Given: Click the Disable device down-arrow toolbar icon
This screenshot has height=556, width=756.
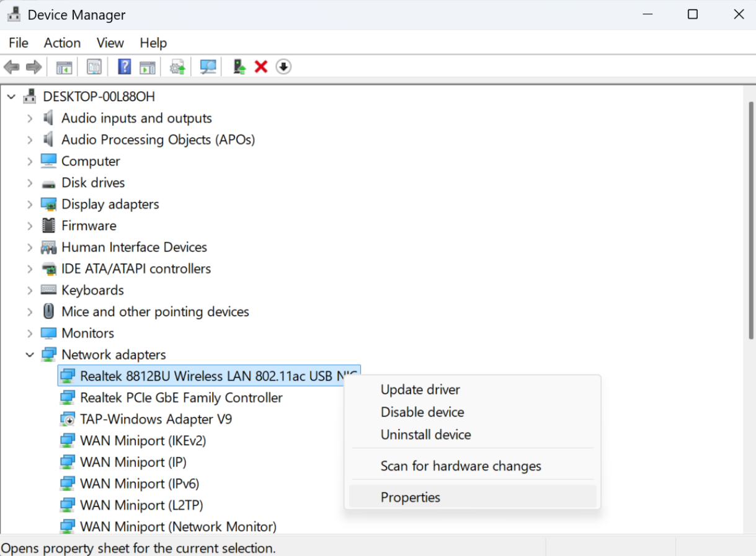Looking at the screenshot, I should tap(283, 66).
